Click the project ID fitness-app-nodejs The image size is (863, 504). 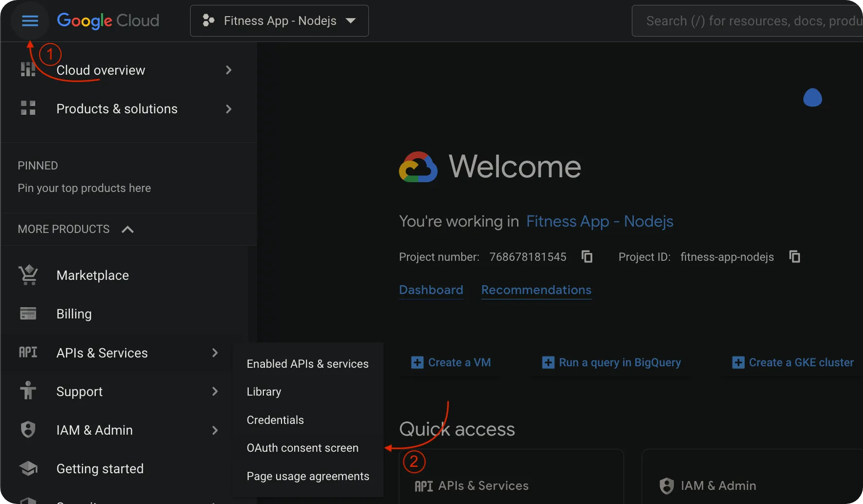[727, 257]
